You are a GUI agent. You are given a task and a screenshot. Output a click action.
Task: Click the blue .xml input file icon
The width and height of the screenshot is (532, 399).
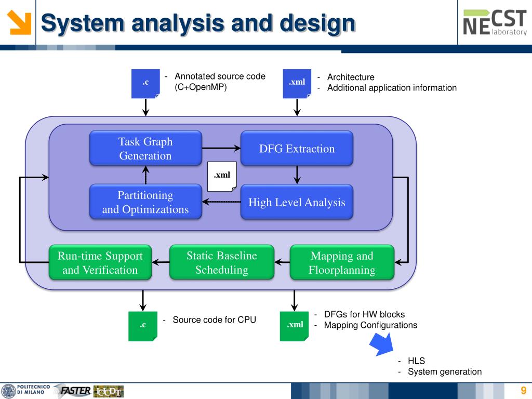297,84
